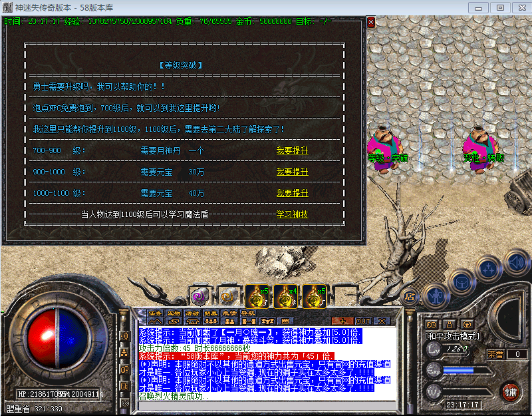Open the character equipment round button
Image resolution: width=532 pixels, height=416 pixels.
pos(436,296)
